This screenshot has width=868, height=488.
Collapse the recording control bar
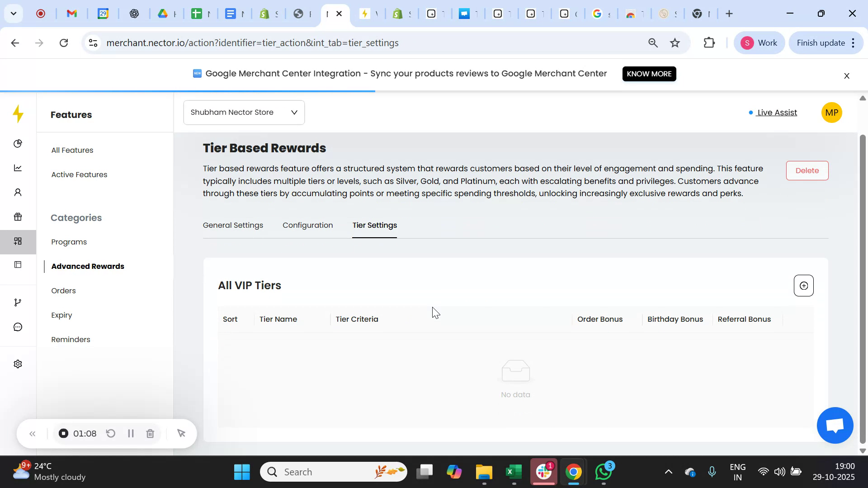click(32, 433)
